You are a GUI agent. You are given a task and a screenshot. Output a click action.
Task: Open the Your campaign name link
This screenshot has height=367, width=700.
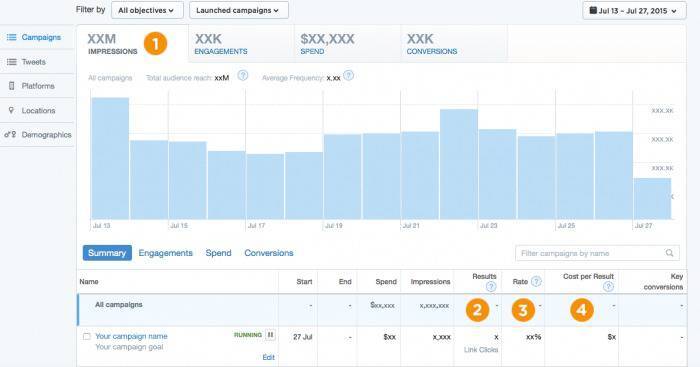tap(131, 336)
